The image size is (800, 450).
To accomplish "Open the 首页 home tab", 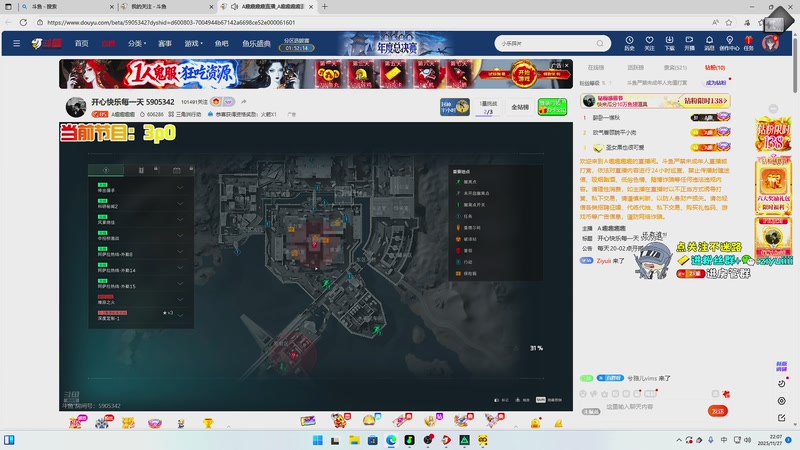I will tap(82, 43).
